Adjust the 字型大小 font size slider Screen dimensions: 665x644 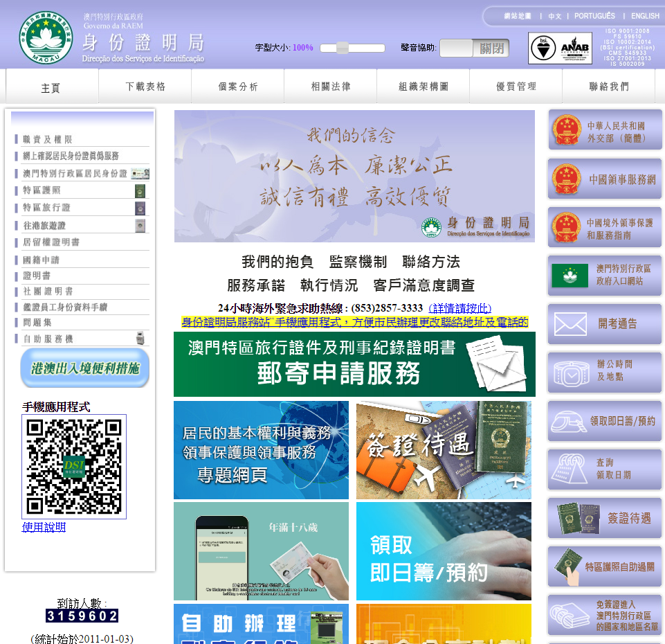tap(343, 48)
